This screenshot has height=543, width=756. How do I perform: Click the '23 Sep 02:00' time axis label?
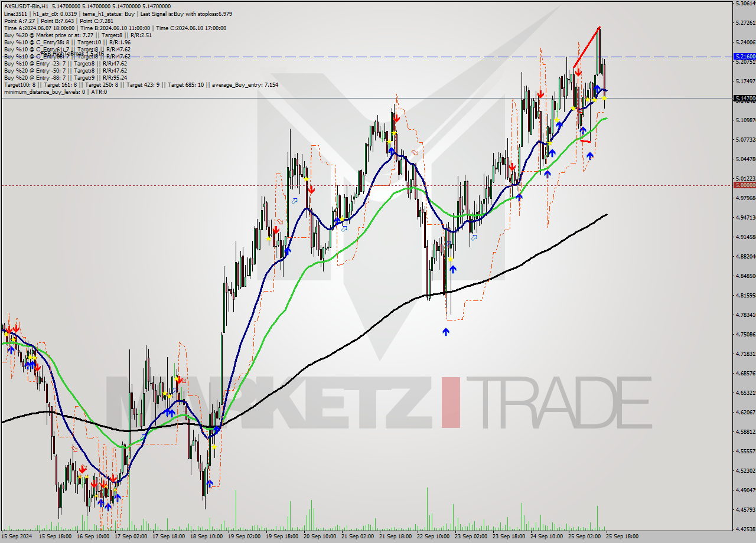coord(471,537)
